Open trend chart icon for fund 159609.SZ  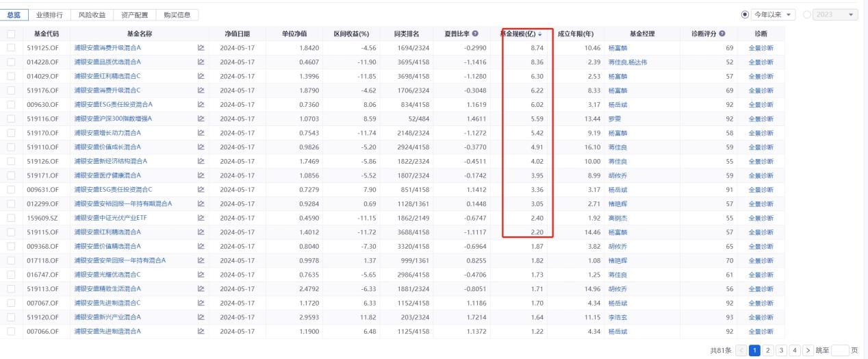pyautogui.click(x=201, y=218)
